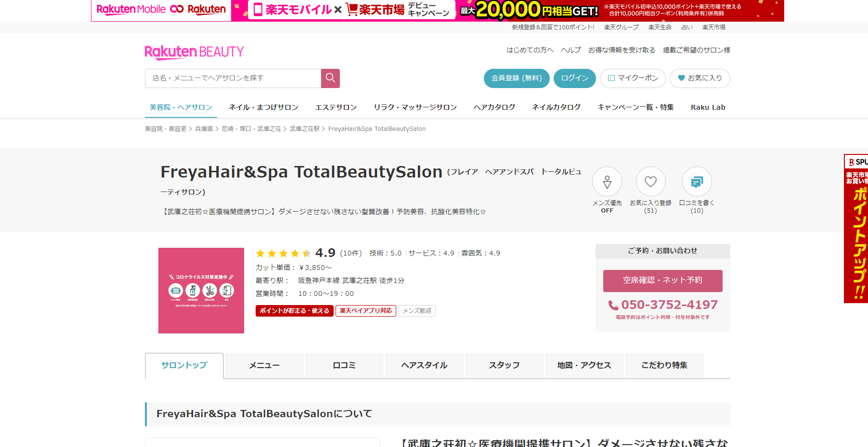
Task: Click 空席確認・ネット予約 button
Action: (662, 281)
